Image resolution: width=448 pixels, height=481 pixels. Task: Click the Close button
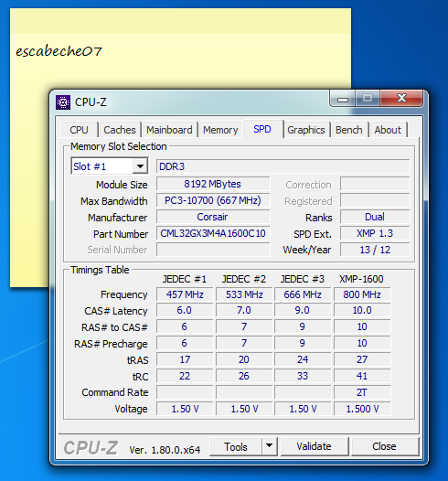pos(385,446)
